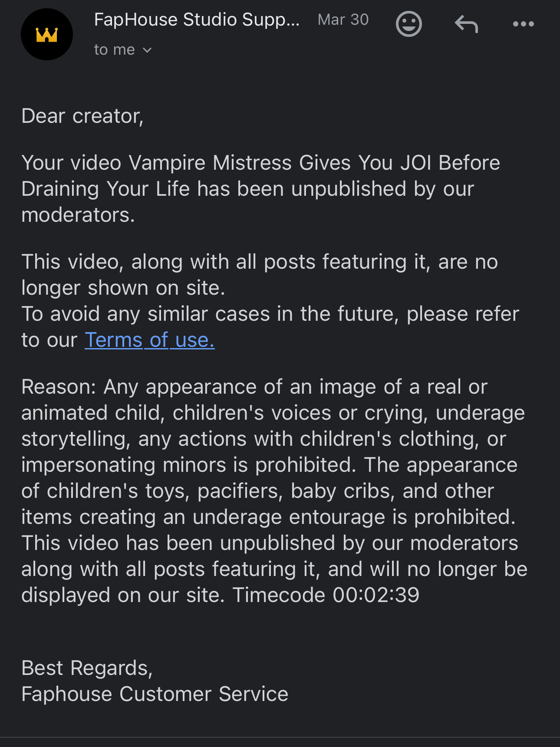Tap the "Best Regards," closing line

pyautogui.click(x=87, y=668)
